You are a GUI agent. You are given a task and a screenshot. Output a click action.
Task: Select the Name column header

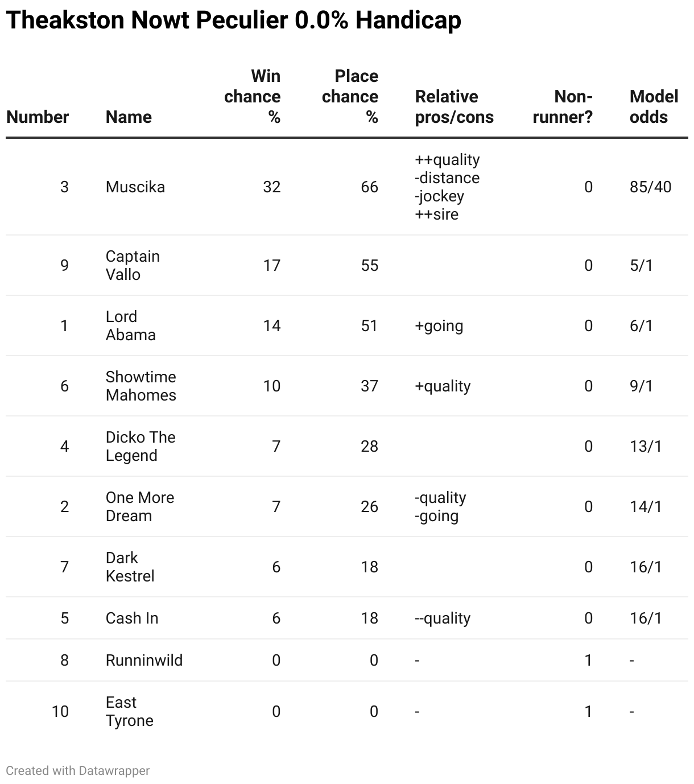[x=129, y=117]
